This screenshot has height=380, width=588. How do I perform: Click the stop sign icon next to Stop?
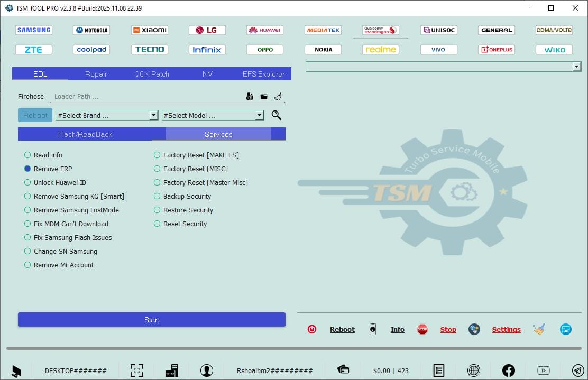422,329
